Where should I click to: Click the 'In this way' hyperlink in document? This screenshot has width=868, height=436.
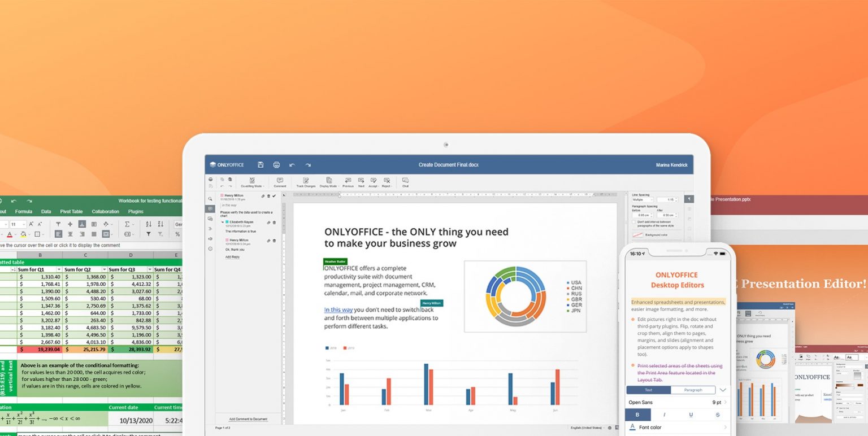click(338, 309)
